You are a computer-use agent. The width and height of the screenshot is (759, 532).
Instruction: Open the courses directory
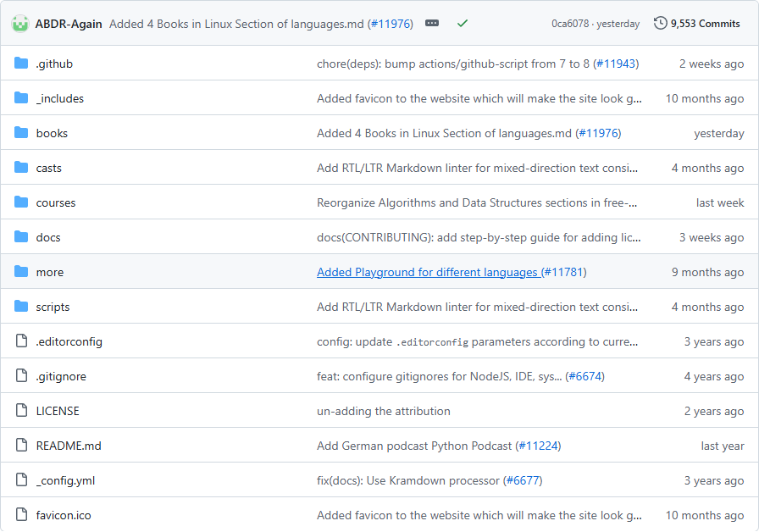56,202
